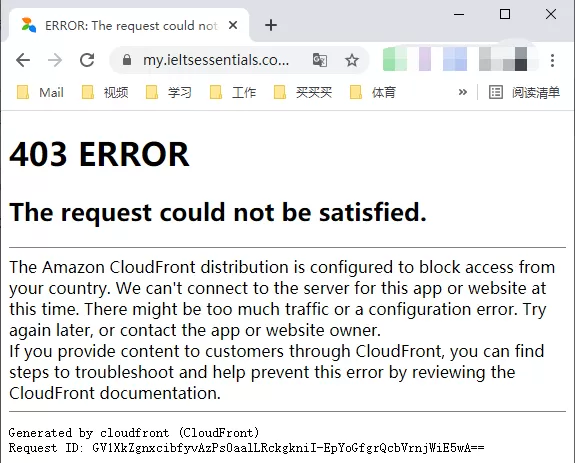Go back to the previous page
Viewport: 575px width, 463px height.
coord(23,60)
